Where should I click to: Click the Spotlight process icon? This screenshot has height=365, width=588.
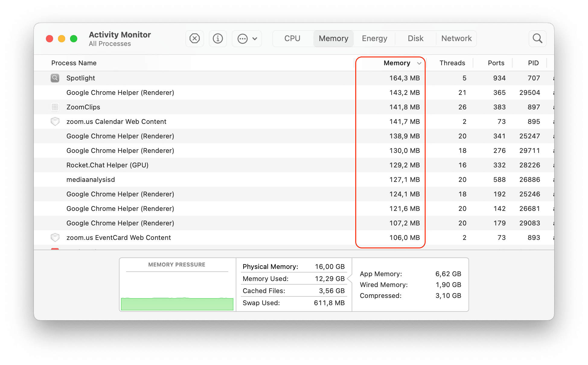click(x=55, y=78)
